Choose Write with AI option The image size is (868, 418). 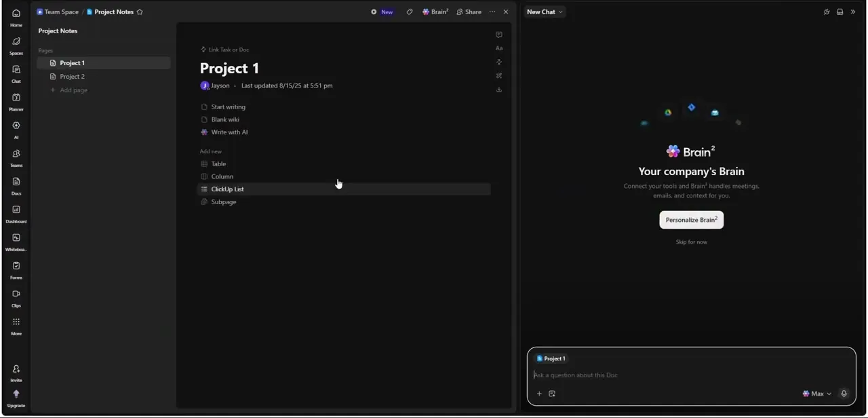pos(224,132)
